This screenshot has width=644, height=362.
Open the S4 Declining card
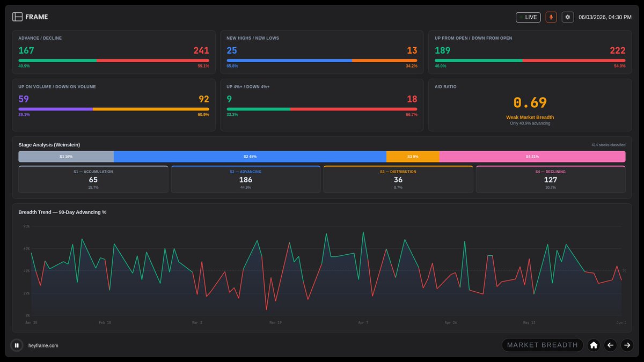point(551,179)
